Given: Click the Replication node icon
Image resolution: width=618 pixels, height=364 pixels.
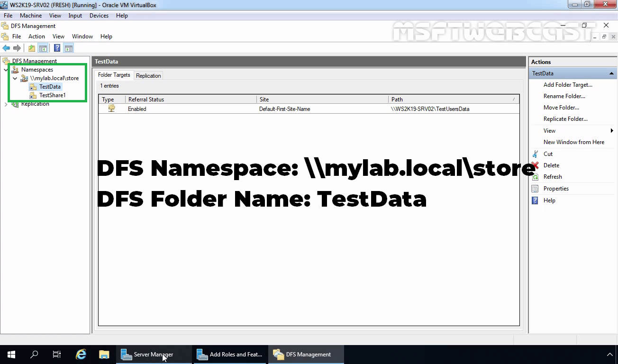Looking at the screenshot, I should [x=15, y=104].
